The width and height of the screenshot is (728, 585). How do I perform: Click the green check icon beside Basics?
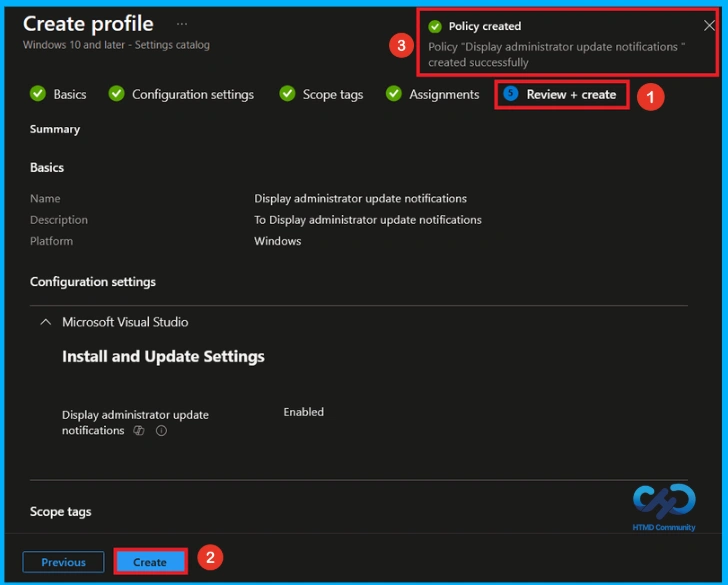38,94
